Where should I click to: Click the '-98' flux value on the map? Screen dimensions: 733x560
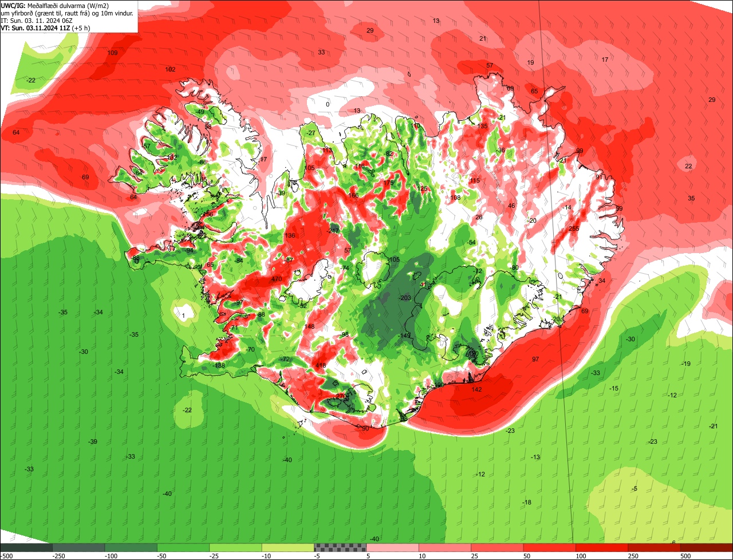(344, 334)
